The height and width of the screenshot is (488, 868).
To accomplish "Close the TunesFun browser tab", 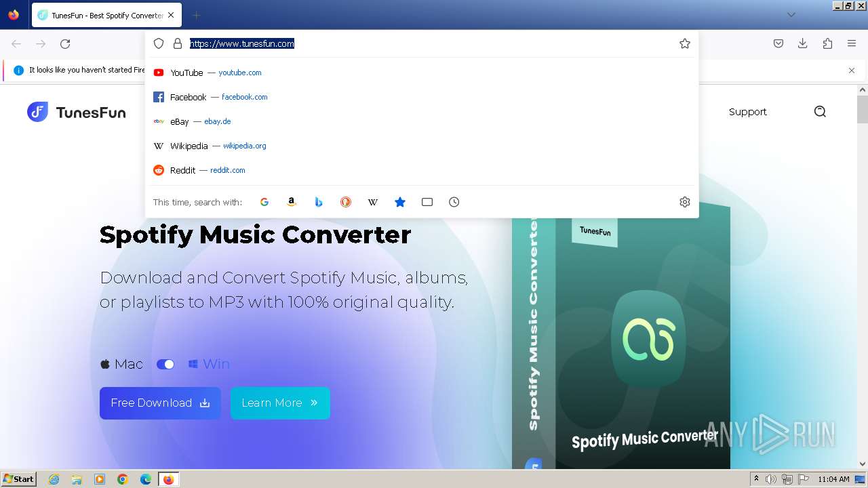I will click(x=171, y=15).
